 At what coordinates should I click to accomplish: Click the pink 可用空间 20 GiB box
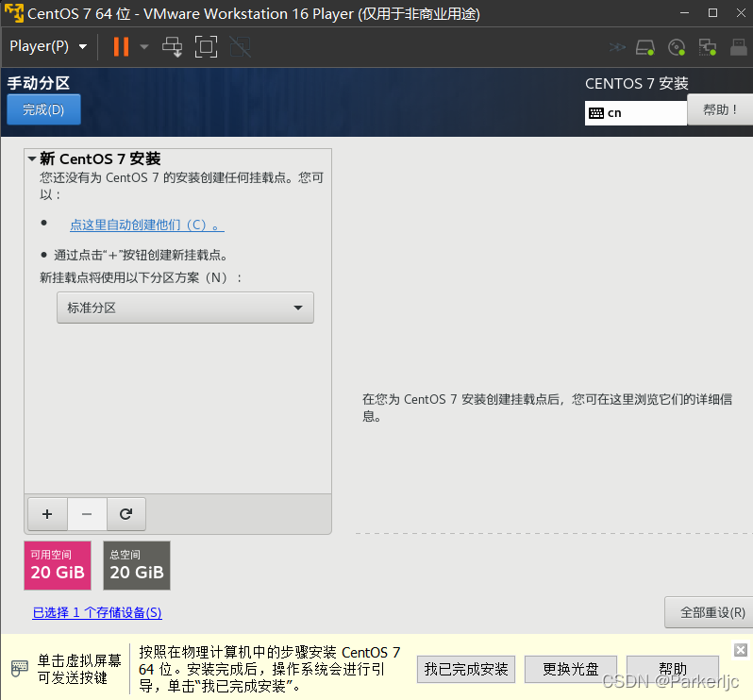click(x=58, y=566)
